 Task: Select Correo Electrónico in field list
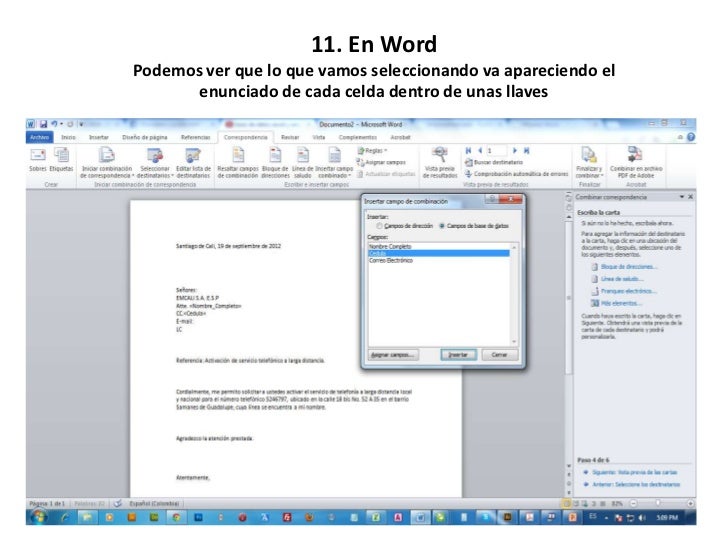[x=438, y=260]
